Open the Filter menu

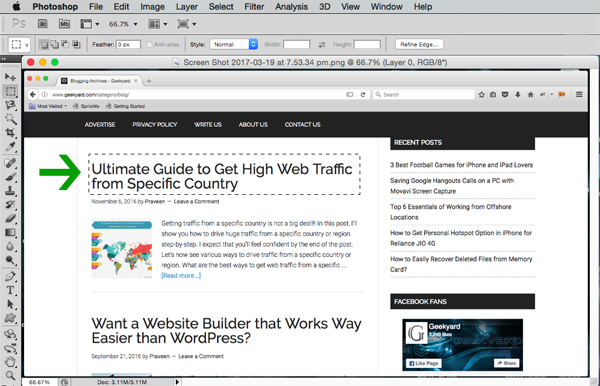coord(254,7)
